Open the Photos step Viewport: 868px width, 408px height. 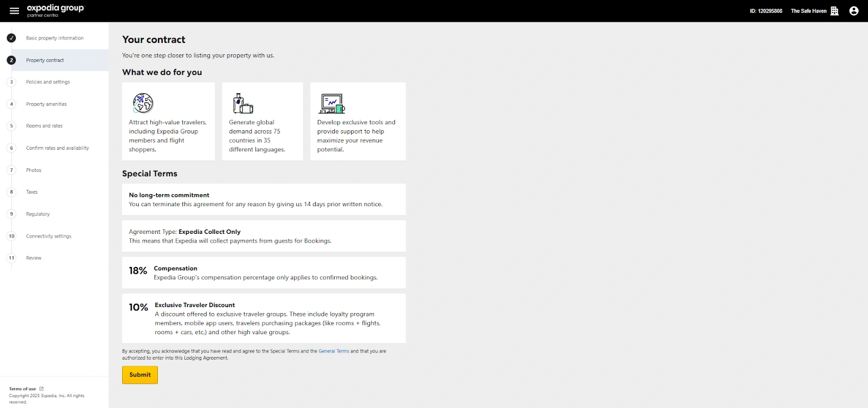click(34, 170)
